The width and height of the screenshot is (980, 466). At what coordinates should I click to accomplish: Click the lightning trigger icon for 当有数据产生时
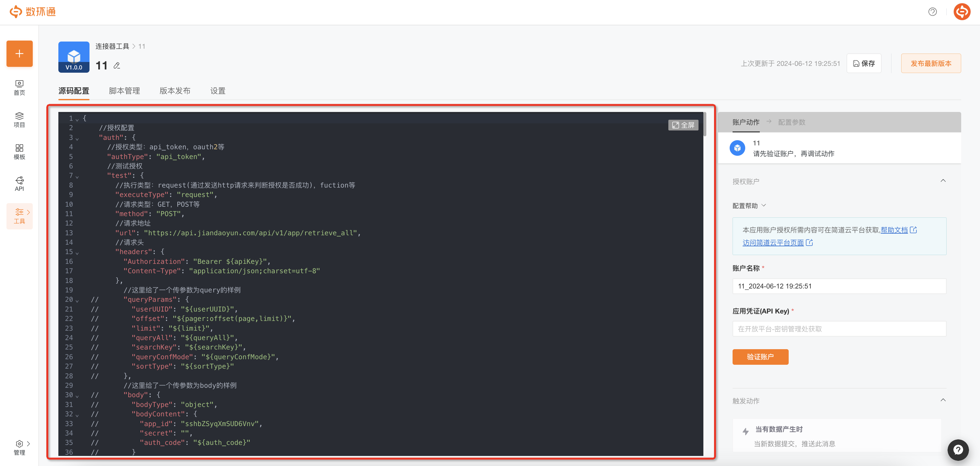tap(746, 431)
